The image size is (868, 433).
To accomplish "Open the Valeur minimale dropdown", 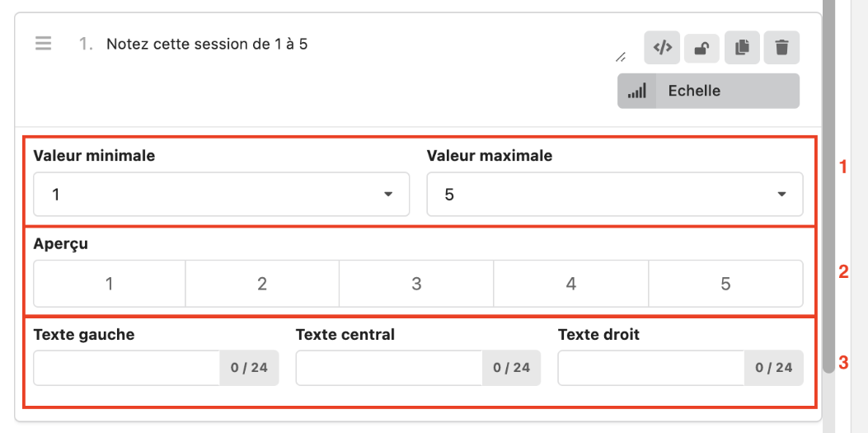I will coord(221,195).
